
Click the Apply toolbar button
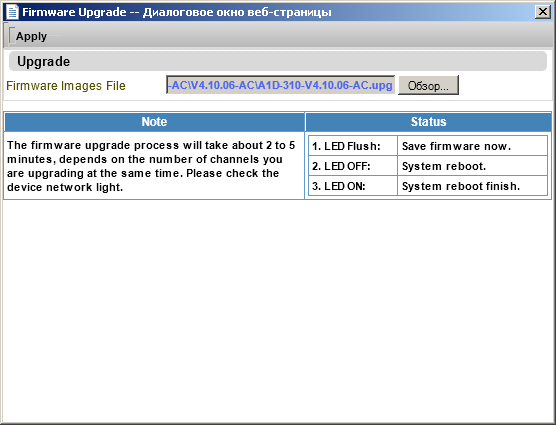pyautogui.click(x=31, y=36)
